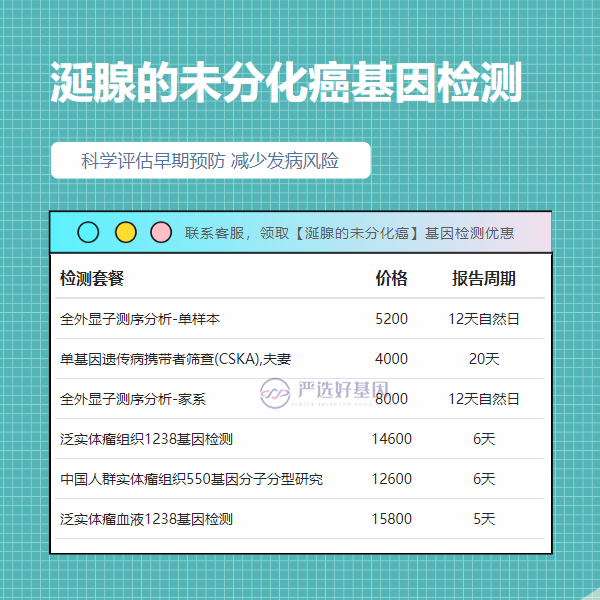Screen dimensions: 600x600
Task: Click the 价格 column header
Action: tap(391, 278)
